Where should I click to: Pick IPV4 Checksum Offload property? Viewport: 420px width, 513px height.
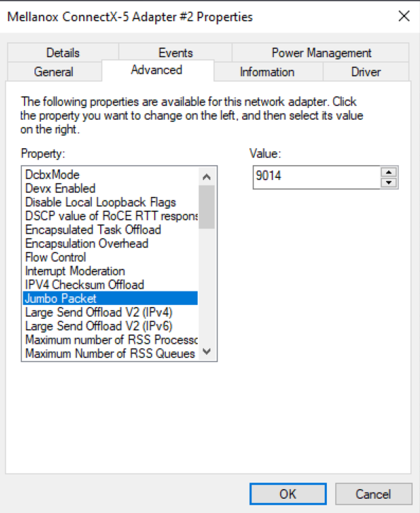point(110,284)
